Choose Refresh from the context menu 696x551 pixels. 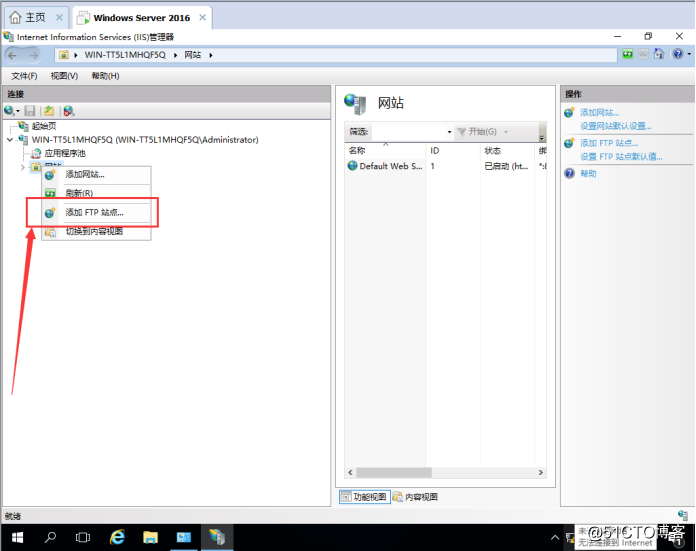coord(96,193)
